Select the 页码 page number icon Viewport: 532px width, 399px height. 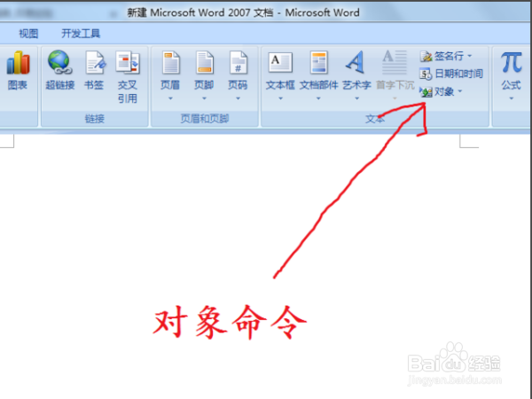(238, 62)
